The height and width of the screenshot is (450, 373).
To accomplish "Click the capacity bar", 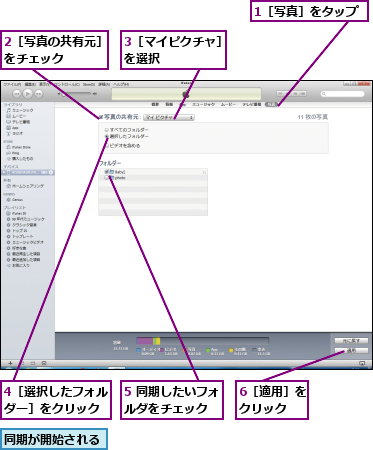I will click(202, 341).
